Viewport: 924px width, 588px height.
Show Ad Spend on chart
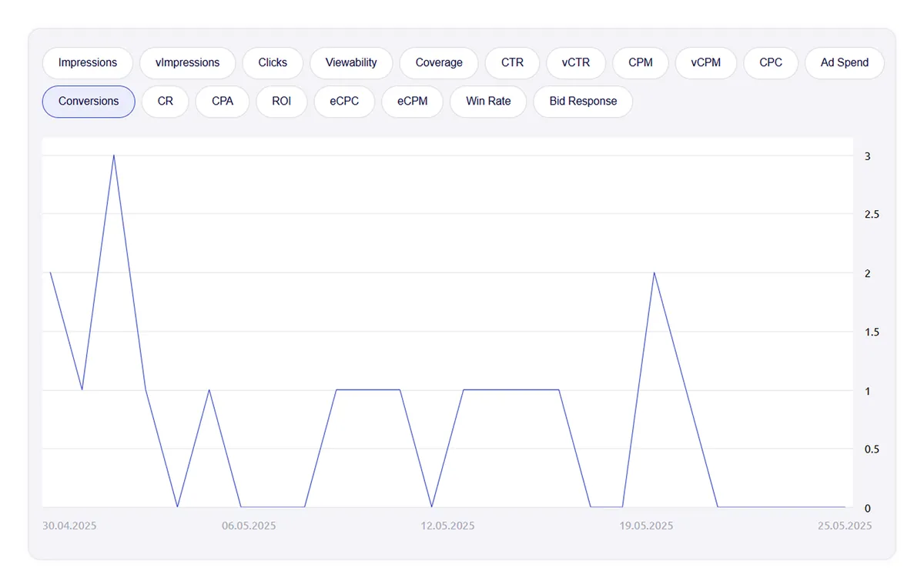pos(845,63)
